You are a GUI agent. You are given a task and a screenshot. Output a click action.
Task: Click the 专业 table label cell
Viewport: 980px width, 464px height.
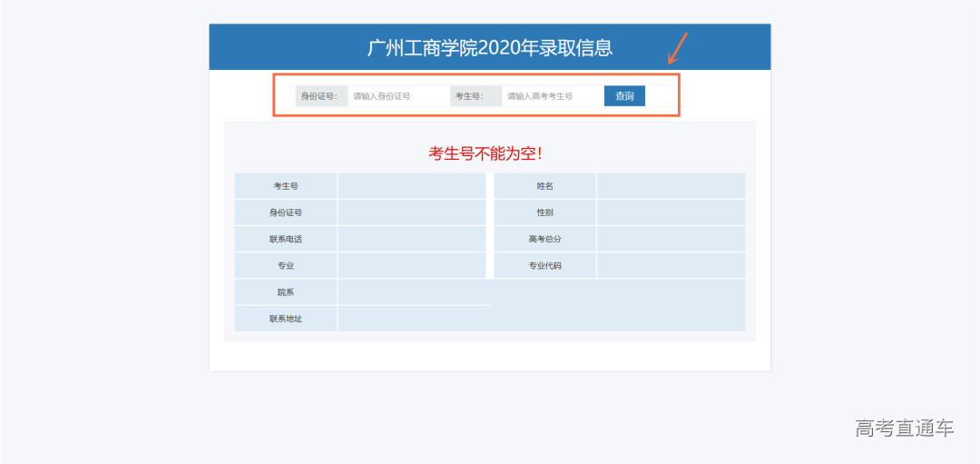[286, 266]
